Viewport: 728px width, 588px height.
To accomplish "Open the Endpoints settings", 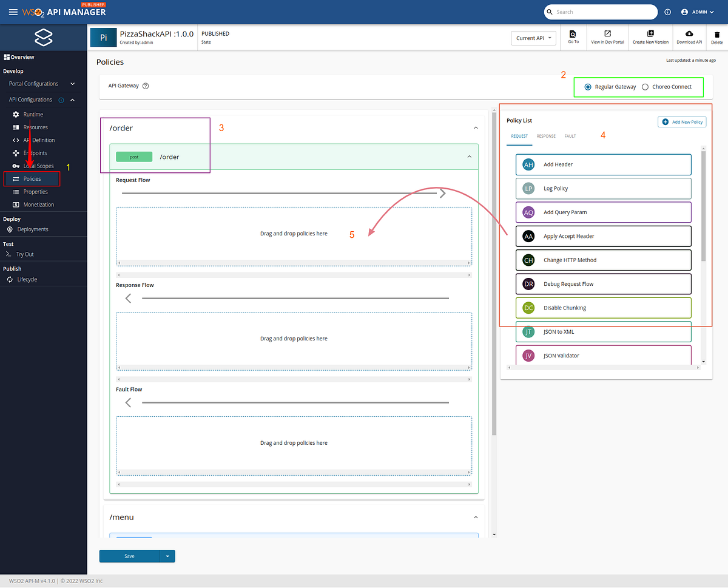I will [x=35, y=152].
